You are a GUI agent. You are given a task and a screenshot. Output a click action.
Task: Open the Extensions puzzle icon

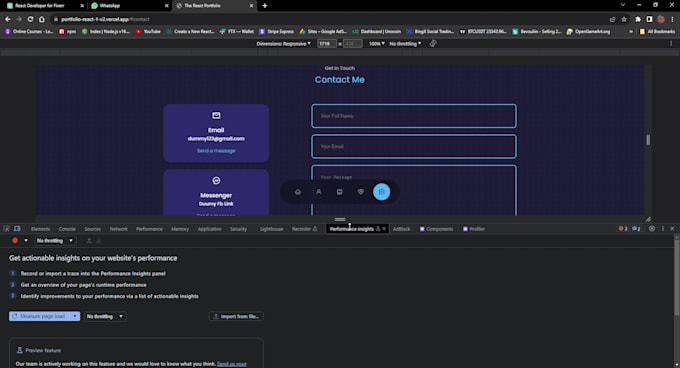tap(638, 19)
